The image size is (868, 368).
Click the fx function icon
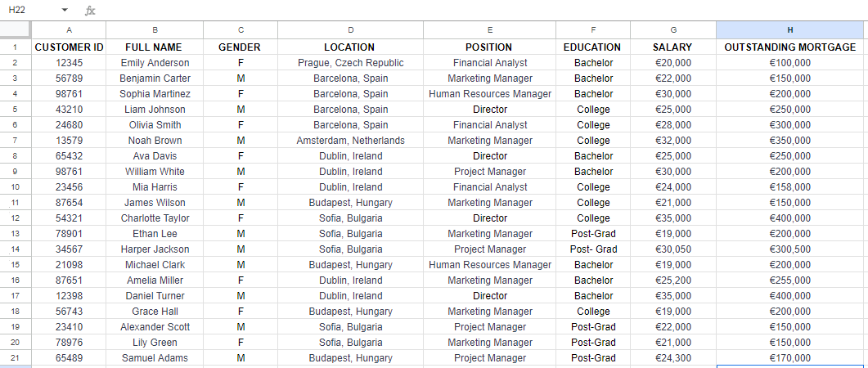pyautogui.click(x=90, y=11)
